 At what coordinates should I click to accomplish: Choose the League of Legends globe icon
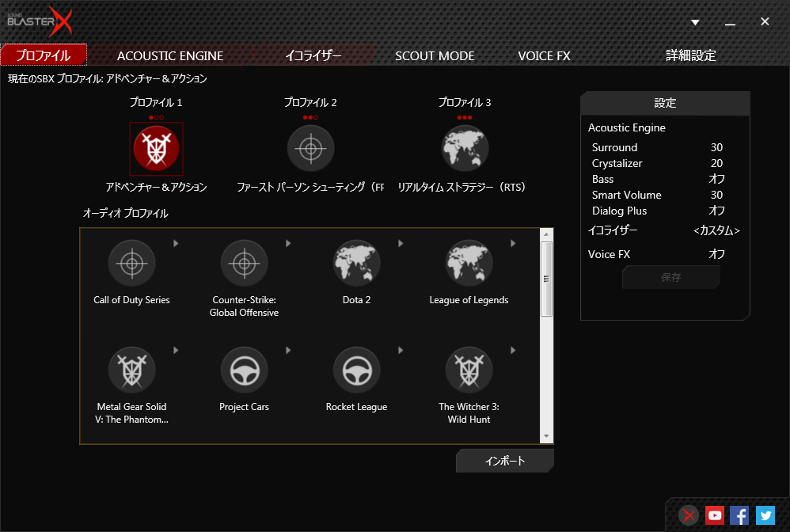(x=469, y=263)
